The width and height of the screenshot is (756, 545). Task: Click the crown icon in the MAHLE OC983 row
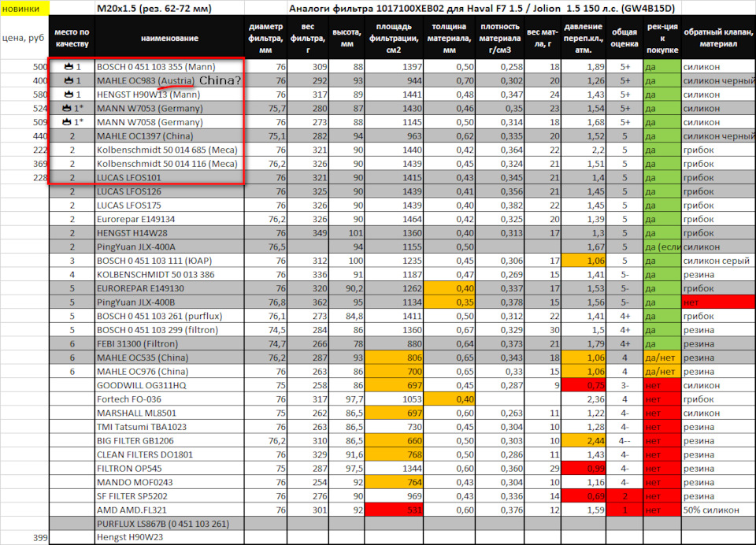69,80
